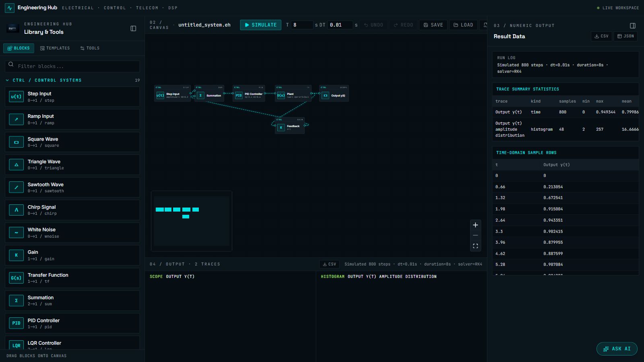
Task: Collapse the Result Data panel
Action: 633,26
